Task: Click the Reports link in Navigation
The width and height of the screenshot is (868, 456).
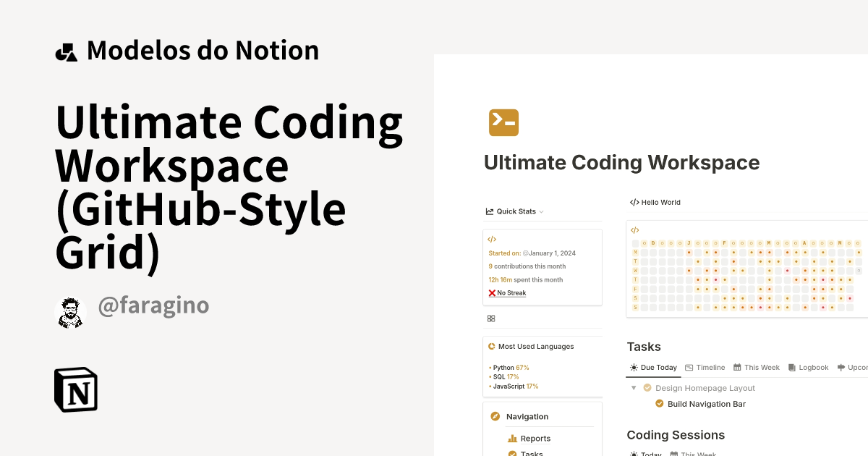Action: pos(535,438)
